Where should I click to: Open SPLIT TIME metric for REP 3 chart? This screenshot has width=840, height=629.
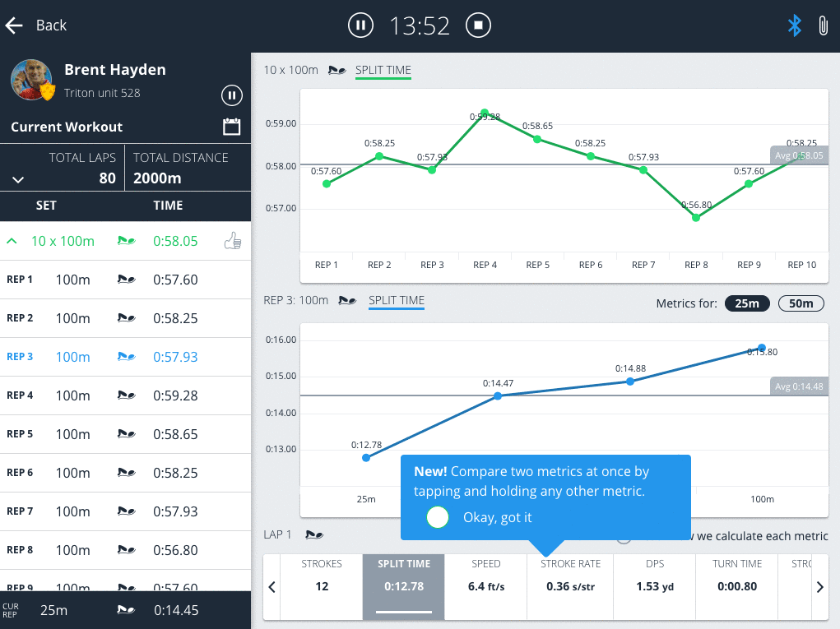[x=397, y=300]
